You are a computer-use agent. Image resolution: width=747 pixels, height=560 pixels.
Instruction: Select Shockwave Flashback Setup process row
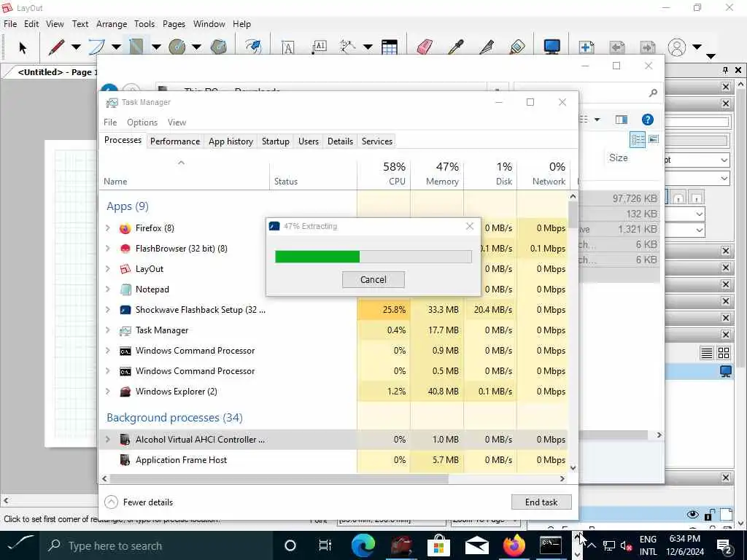334,310
